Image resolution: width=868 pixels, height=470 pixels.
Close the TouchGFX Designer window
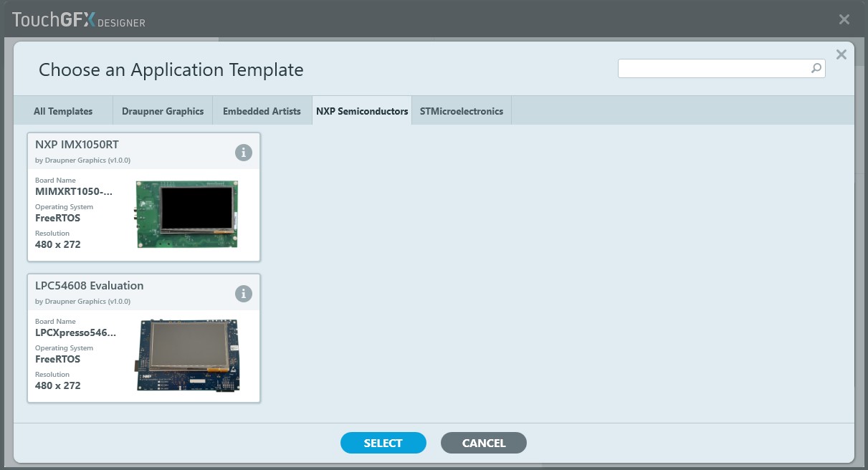coord(844,19)
